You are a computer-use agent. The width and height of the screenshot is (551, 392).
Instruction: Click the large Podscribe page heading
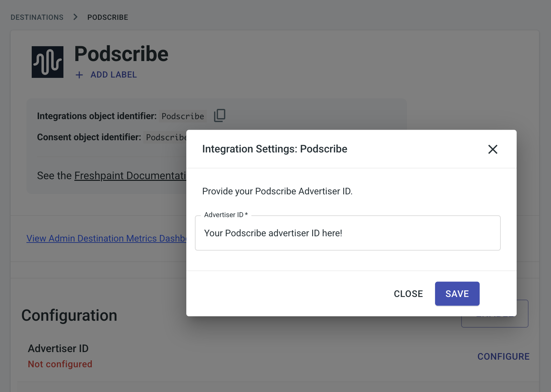coord(121,54)
